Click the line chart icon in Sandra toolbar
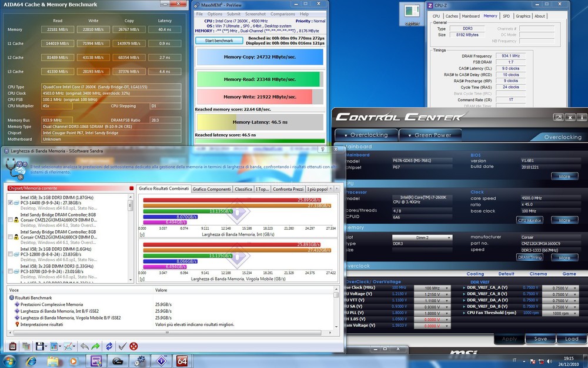Image resolution: width=588 pixels, height=368 pixels. point(68,346)
